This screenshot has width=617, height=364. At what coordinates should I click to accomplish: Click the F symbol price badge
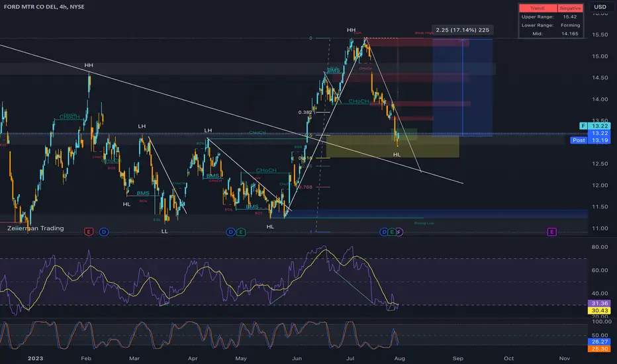coord(583,126)
